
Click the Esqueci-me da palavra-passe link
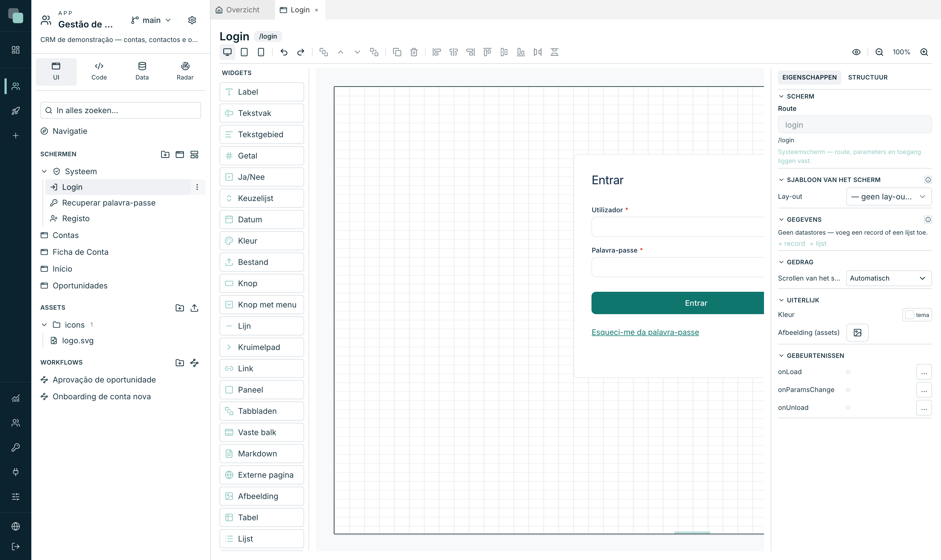645,332
